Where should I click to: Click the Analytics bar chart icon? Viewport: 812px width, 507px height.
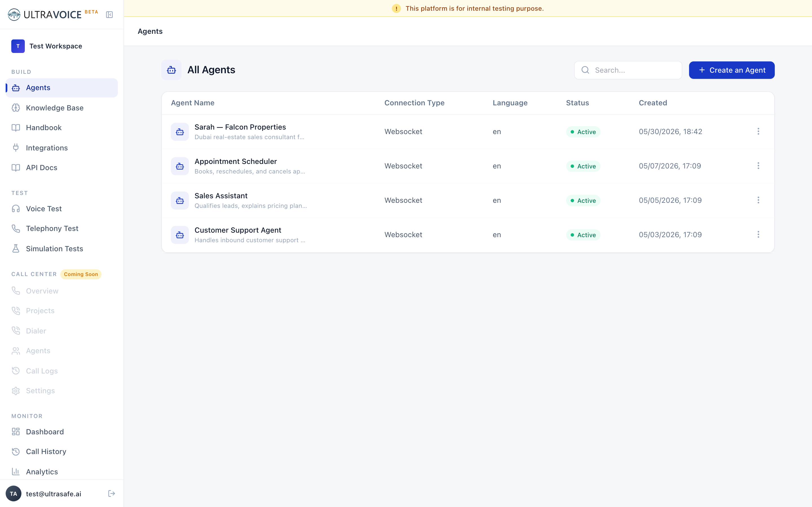click(x=16, y=472)
